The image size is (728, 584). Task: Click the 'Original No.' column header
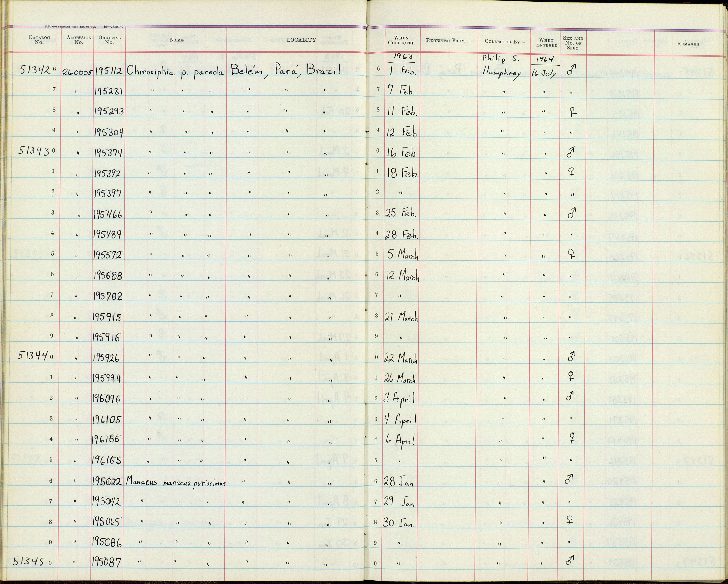(109, 40)
